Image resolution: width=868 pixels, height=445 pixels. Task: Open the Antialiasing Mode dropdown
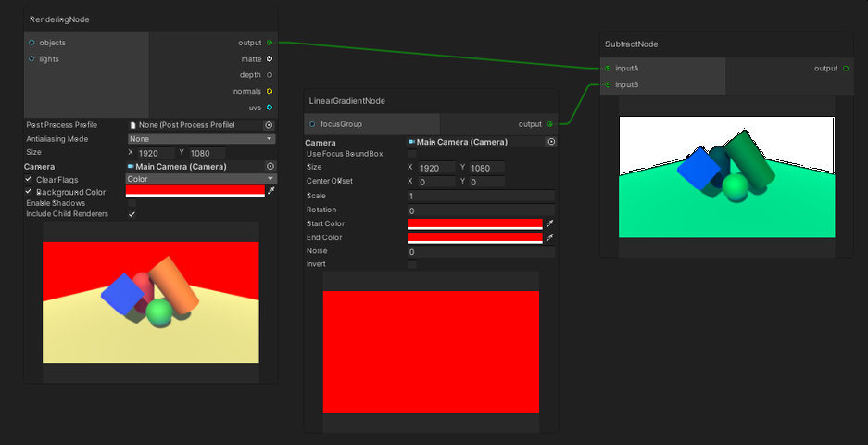(200, 138)
